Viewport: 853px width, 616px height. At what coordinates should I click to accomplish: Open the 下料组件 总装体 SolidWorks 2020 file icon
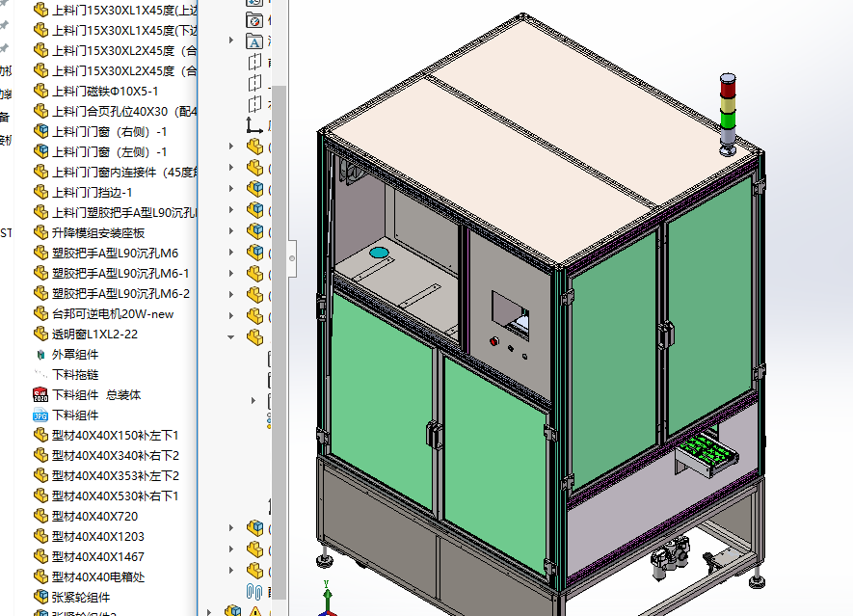pos(40,394)
